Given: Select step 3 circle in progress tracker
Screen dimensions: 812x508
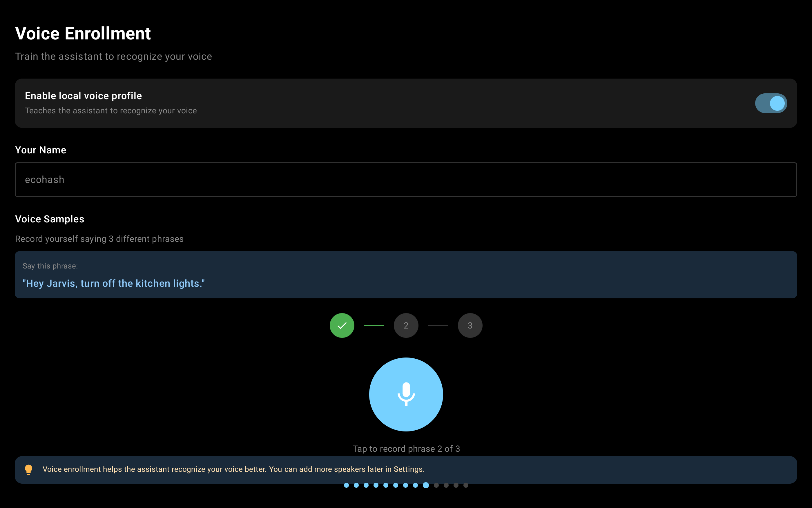Looking at the screenshot, I should [470, 325].
